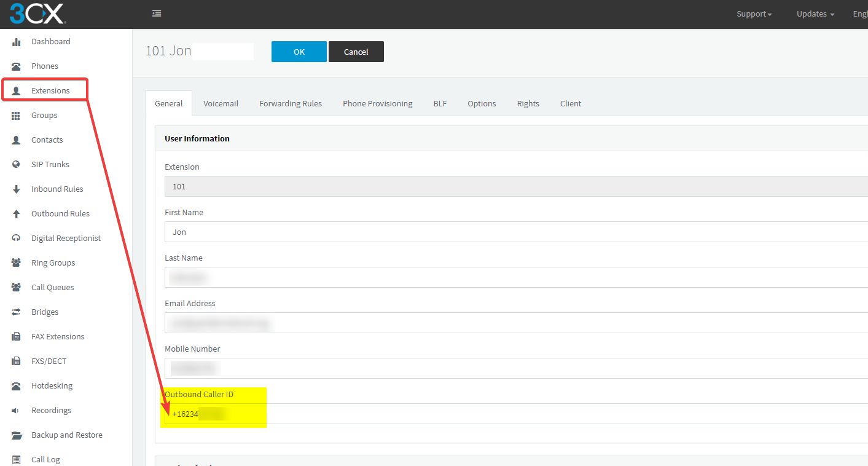Expand the Updates dropdown menu
The height and width of the screenshot is (466, 868).
pyautogui.click(x=816, y=14)
